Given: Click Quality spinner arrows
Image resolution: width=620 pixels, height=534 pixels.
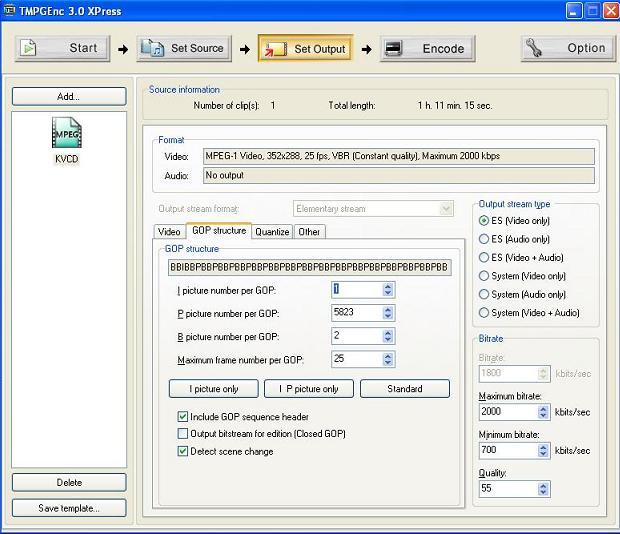Looking at the screenshot, I should pos(543,489).
